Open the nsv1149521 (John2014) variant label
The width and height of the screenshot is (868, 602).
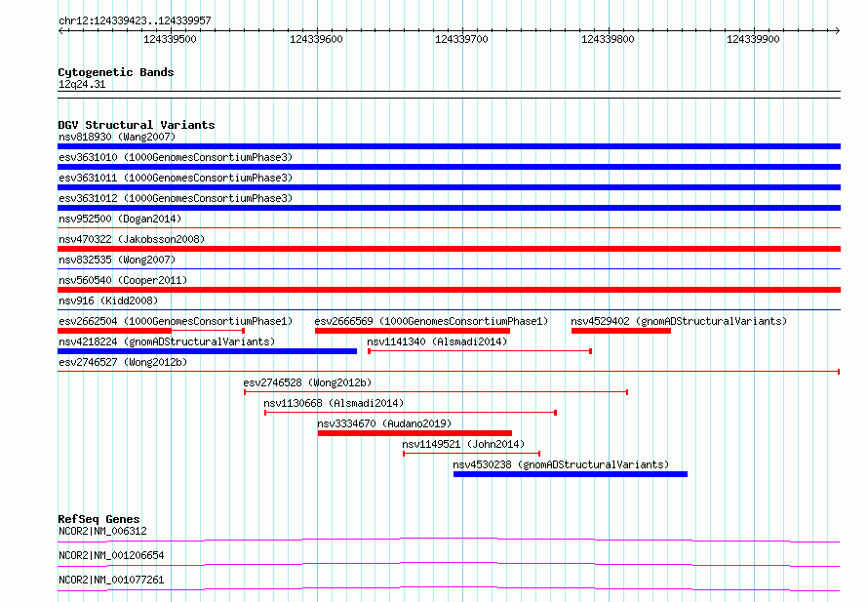[463, 444]
